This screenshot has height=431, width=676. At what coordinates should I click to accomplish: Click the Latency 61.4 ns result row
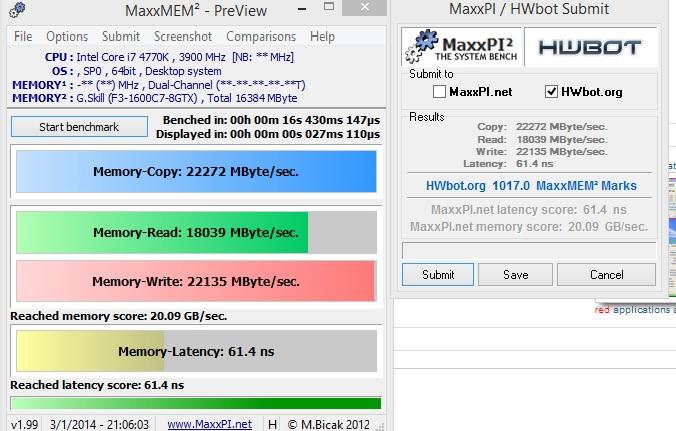tap(508, 163)
